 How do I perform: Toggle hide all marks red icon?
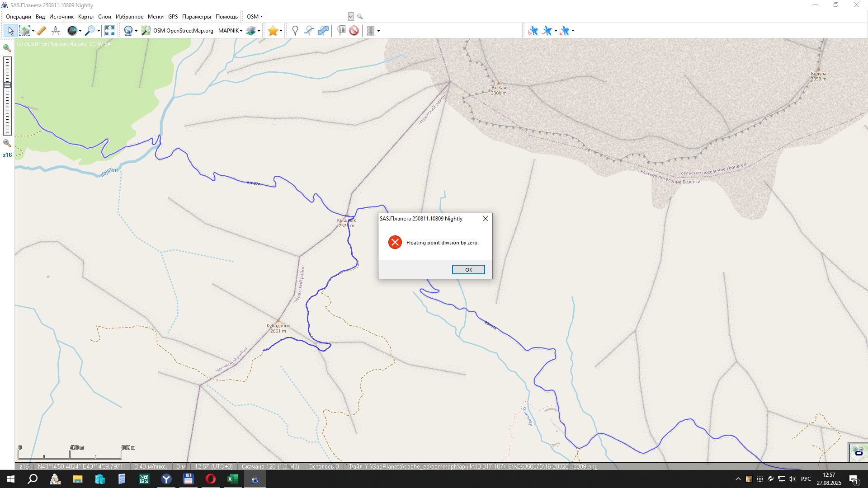coord(354,31)
